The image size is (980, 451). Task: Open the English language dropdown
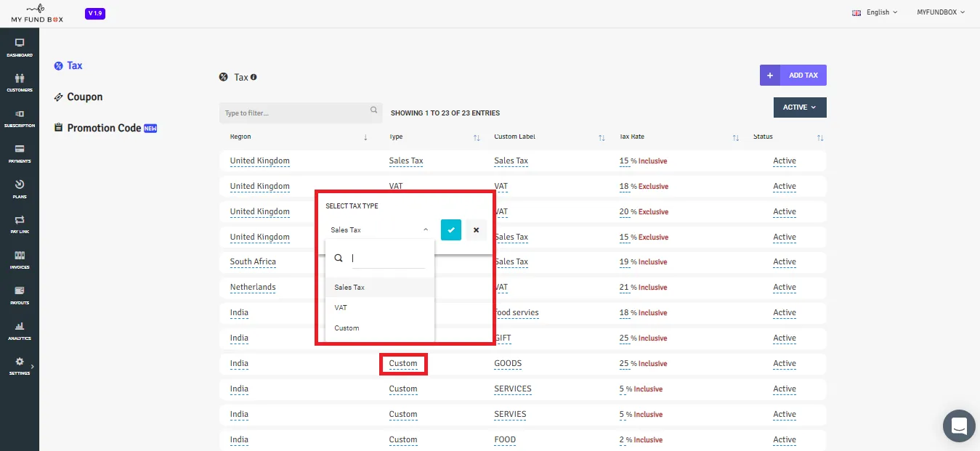[x=875, y=12]
